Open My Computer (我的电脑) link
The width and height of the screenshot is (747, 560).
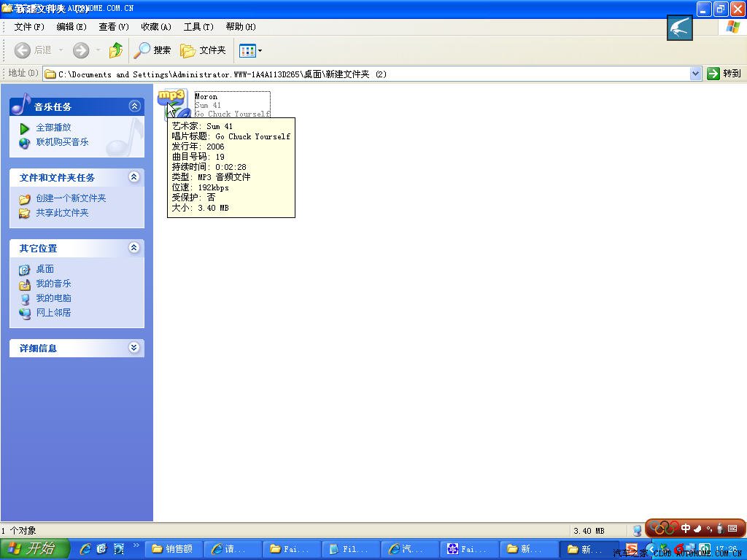(53, 298)
